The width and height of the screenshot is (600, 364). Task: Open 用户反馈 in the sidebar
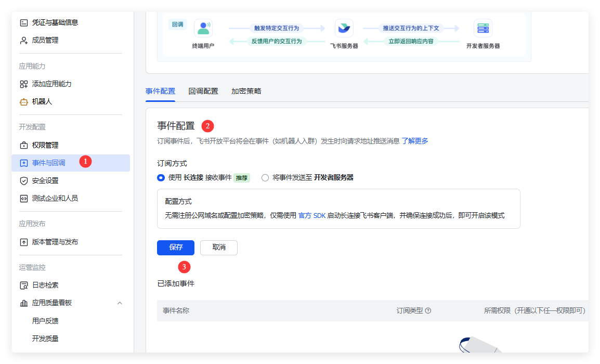pyautogui.click(x=45, y=321)
